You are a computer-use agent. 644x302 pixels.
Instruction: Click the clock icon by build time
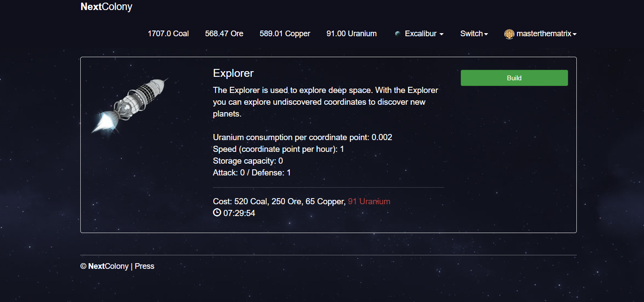(217, 213)
